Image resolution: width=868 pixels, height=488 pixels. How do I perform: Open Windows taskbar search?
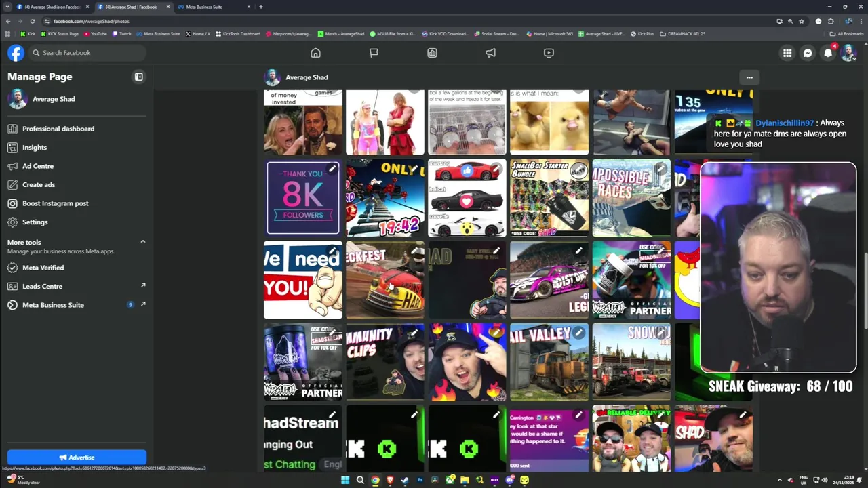tap(360, 480)
